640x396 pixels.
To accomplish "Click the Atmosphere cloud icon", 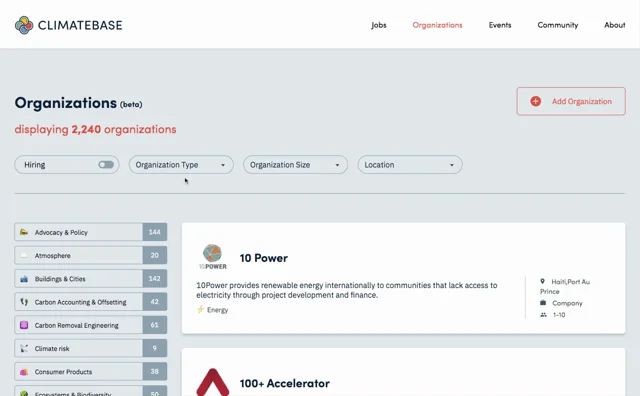I will 24,256.
